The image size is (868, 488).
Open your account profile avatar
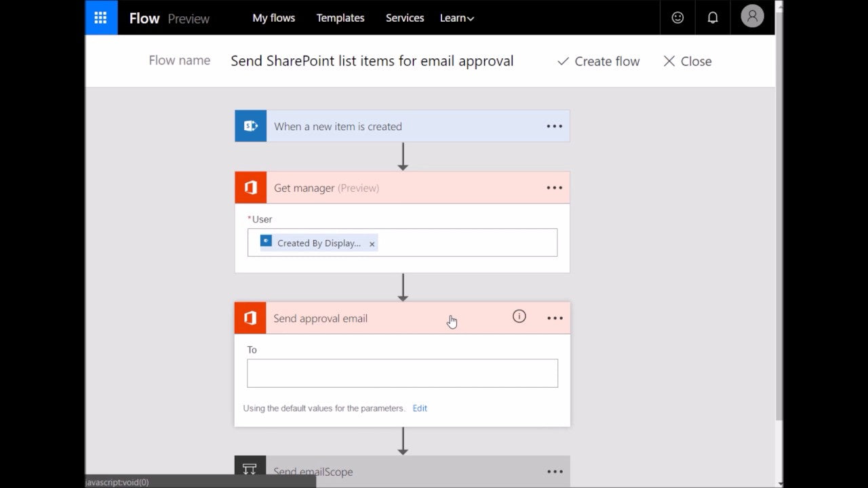click(x=752, y=18)
